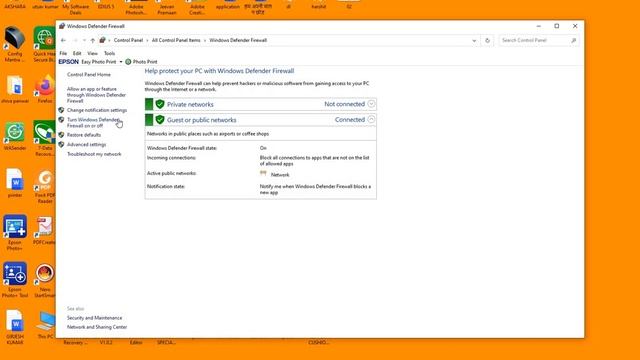Image resolution: width=640 pixels, height=360 pixels.
Task: Open the File menu
Action: tap(63, 53)
